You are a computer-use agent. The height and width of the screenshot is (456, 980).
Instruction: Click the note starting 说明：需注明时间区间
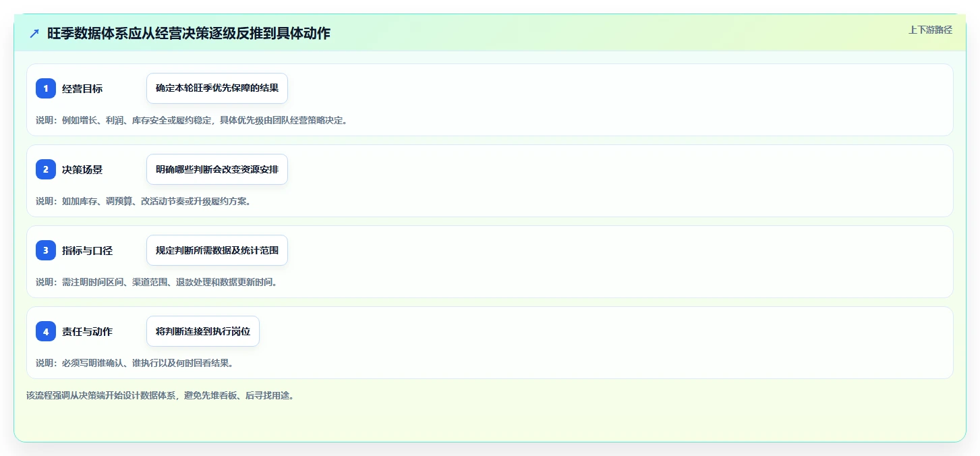(x=156, y=282)
